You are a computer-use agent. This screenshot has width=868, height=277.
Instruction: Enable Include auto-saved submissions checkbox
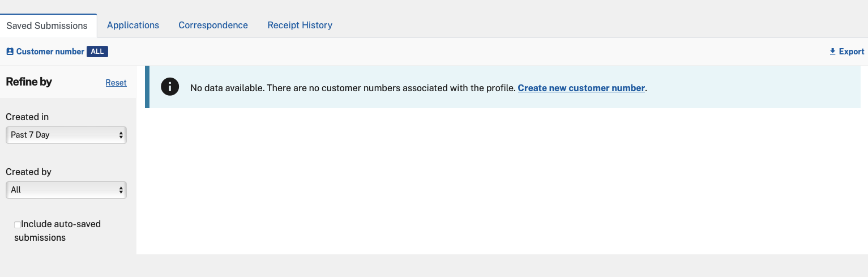(18, 225)
